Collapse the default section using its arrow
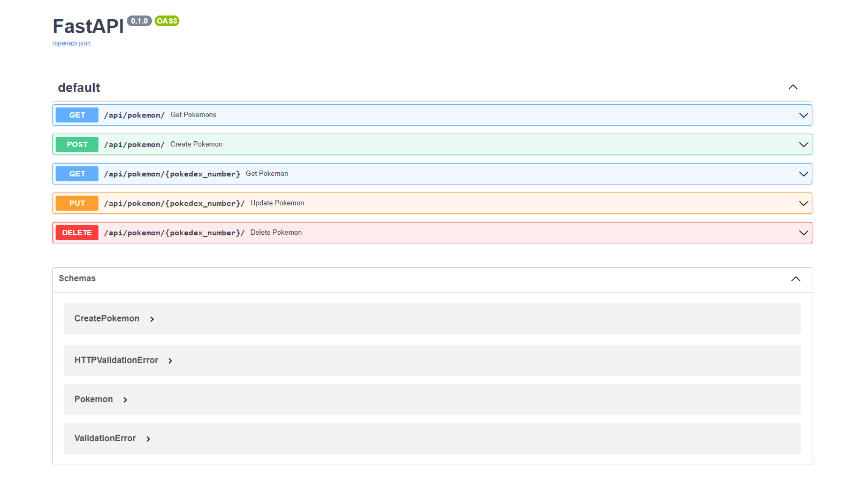 point(793,87)
